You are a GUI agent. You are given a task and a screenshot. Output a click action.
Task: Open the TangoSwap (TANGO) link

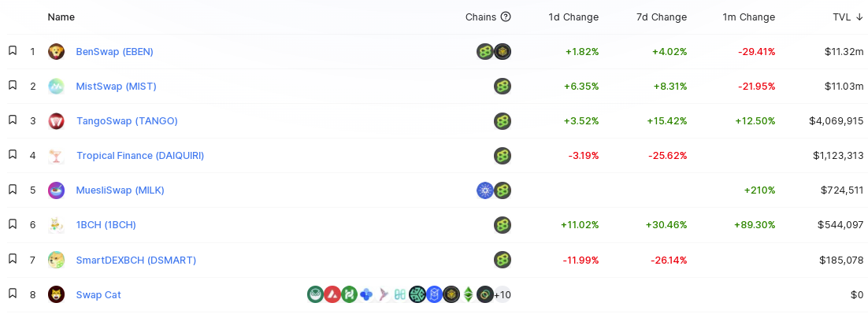[127, 121]
